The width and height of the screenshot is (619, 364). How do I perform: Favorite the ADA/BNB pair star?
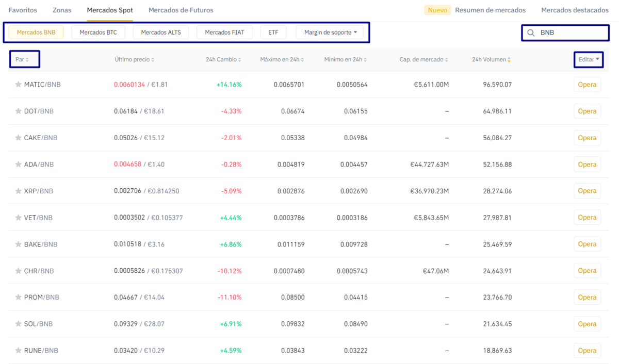tap(18, 164)
